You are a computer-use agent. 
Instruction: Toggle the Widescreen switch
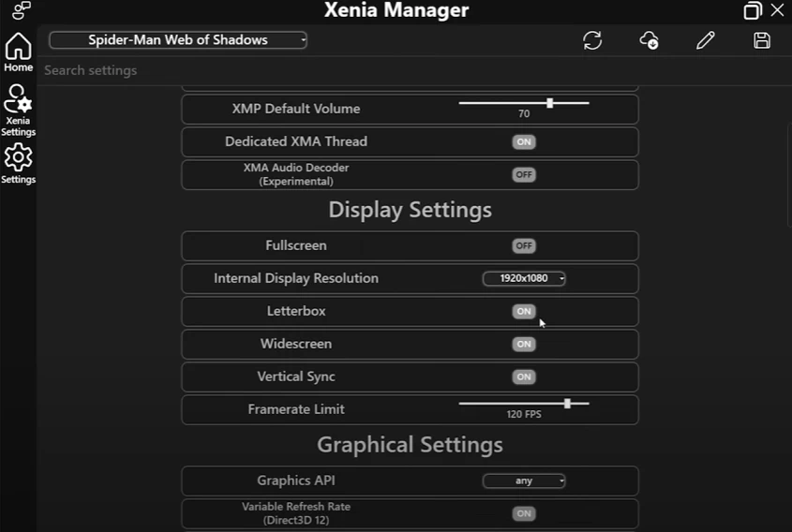pos(524,344)
